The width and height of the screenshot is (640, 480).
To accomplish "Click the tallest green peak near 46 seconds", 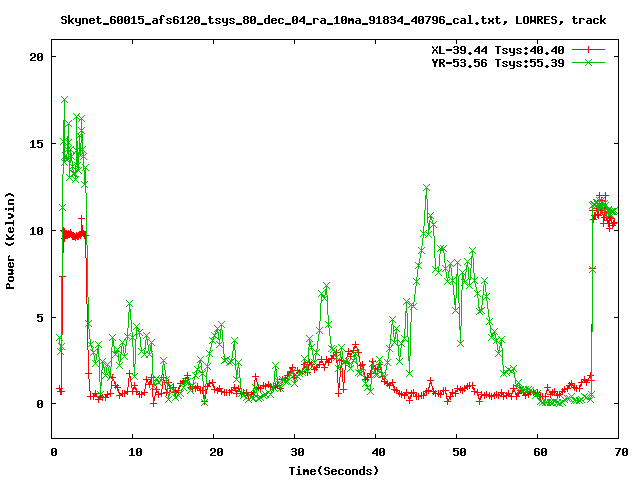I will (x=426, y=187).
